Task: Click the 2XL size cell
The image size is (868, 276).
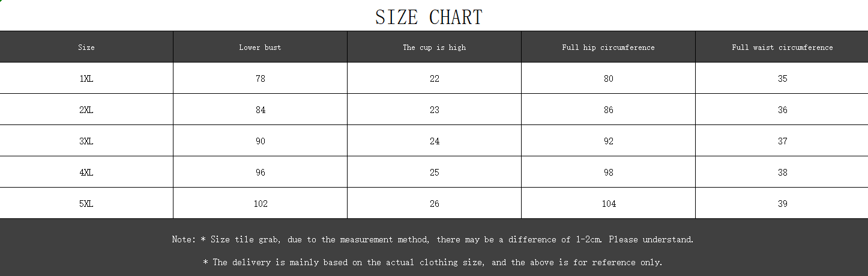Action: point(86,110)
